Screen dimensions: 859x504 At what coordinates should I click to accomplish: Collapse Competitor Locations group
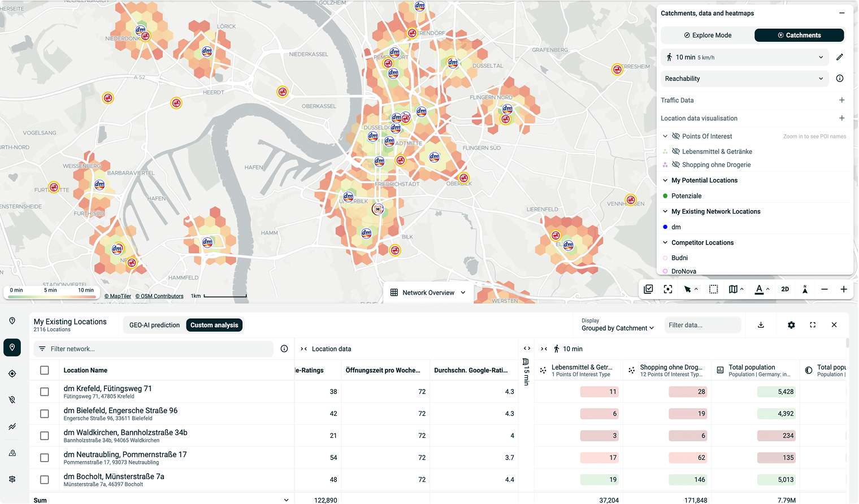tap(665, 242)
